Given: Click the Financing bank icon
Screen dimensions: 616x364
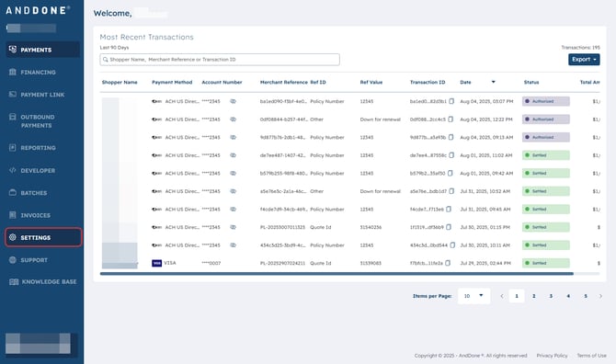Looking at the screenshot, I should click(13, 72).
